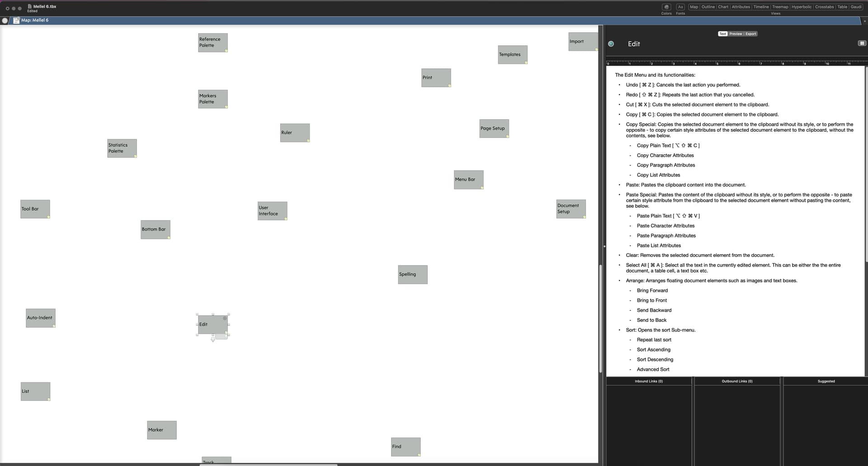Select the Outbound Links (0) header
This screenshot has width=868, height=466.
(x=737, y=381)
